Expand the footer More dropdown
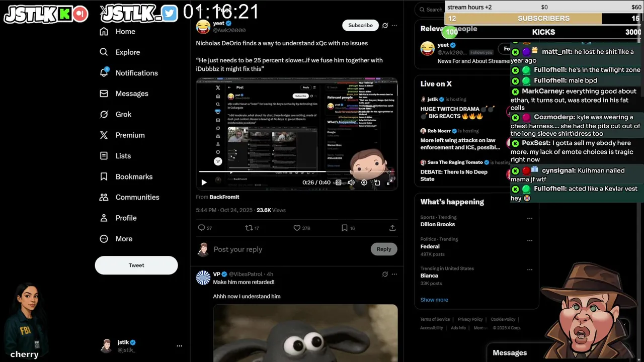This screenshot has width=644, height=362. 480,328
